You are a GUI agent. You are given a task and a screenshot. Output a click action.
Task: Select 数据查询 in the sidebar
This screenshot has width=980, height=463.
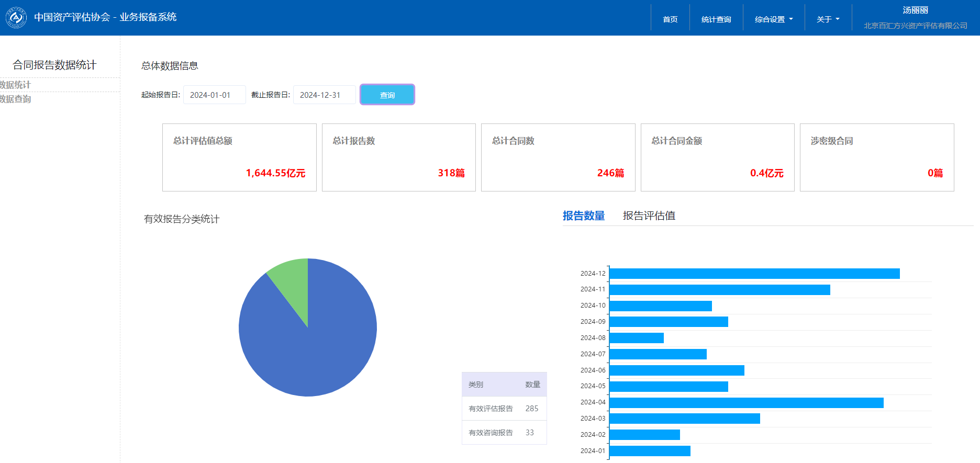click(x=16, y=99)
